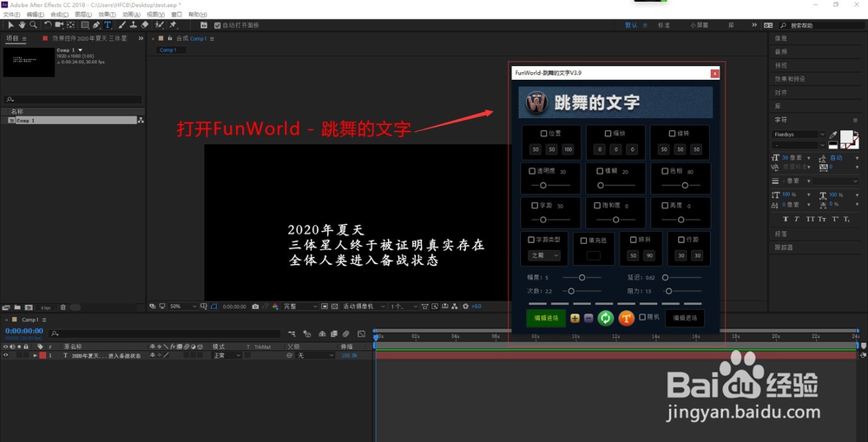Open the composition flowchart icon next to Comp 1
Image resolution: width=868 pixels, height=442 pixels.
tap(141, 120)
